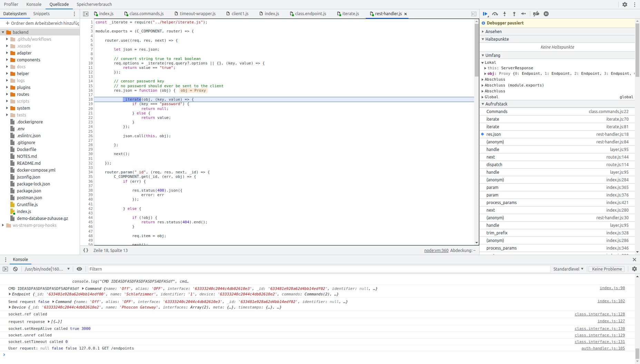This screenshot has width=640, height=364.
Task: Toggle pause on exceptions
Action: pyautogui.click(x=546, y=14)
